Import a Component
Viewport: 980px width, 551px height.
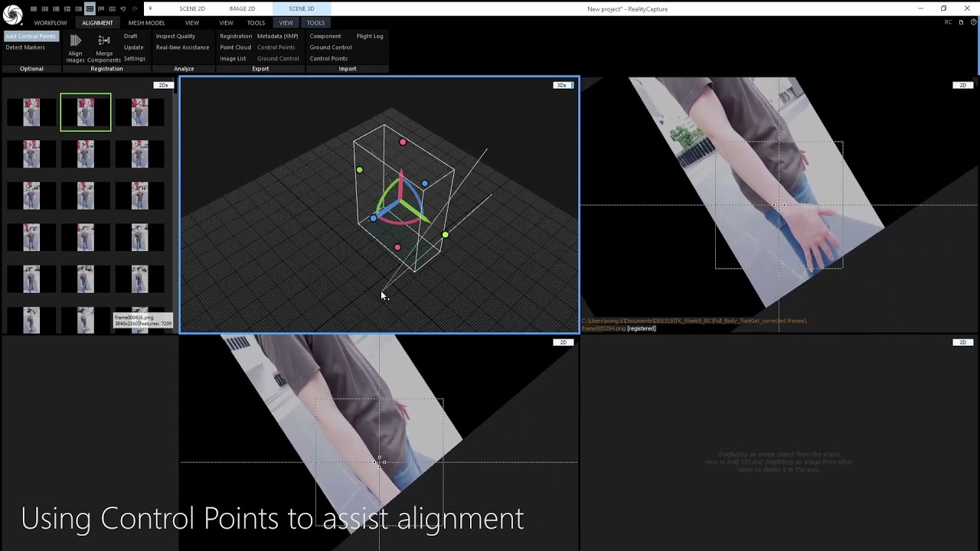pos(325,36)
